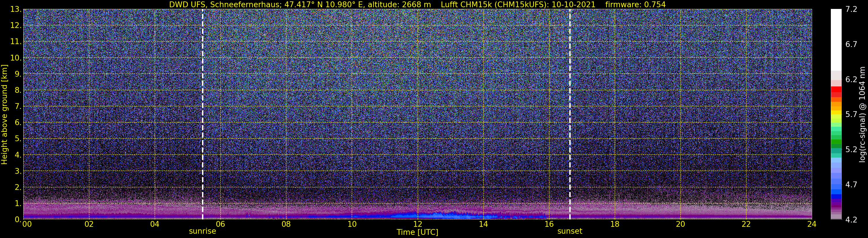Image resolution: width=868 pixels, height=238 pixels.
Task: Click the "12" time axis tick label
Action: pos(417,224)
